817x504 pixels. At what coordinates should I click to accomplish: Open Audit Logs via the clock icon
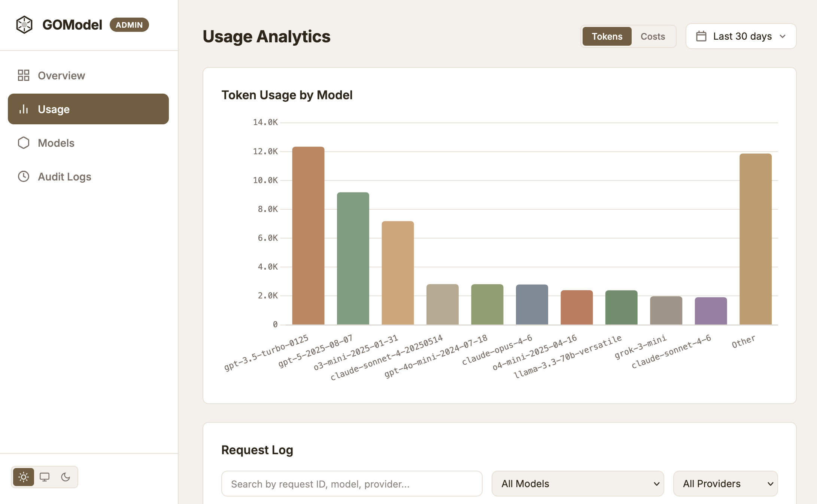[24, 176]
